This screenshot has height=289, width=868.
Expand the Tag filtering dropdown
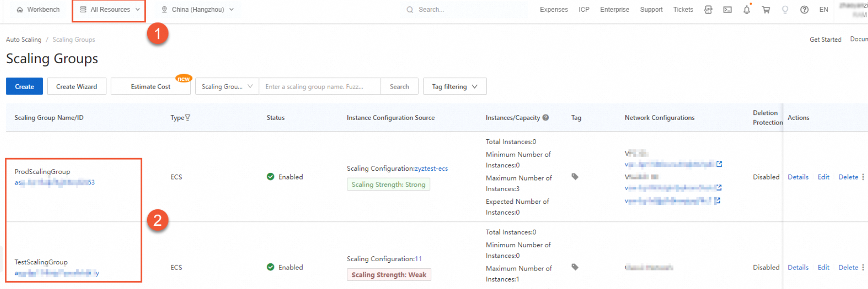point(455,87)
